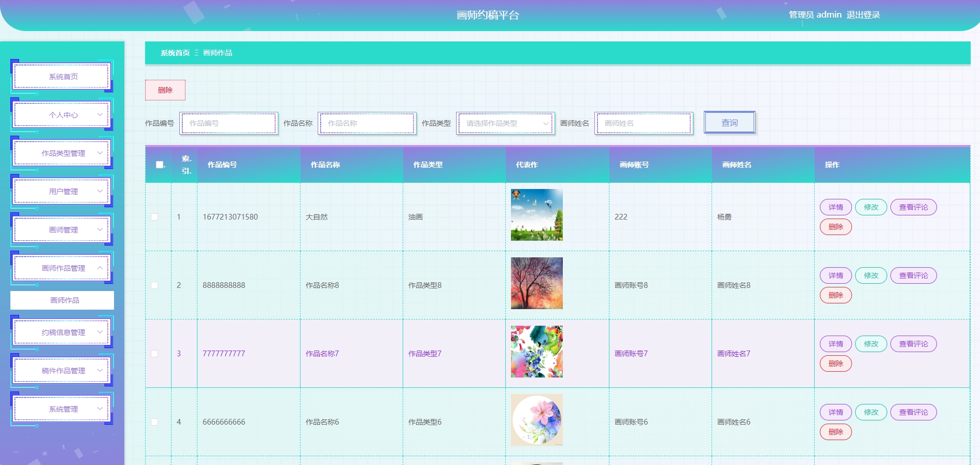Expand 系统管理 sidebar menu
Screen dimensions: 980x465
pos(62,409)
